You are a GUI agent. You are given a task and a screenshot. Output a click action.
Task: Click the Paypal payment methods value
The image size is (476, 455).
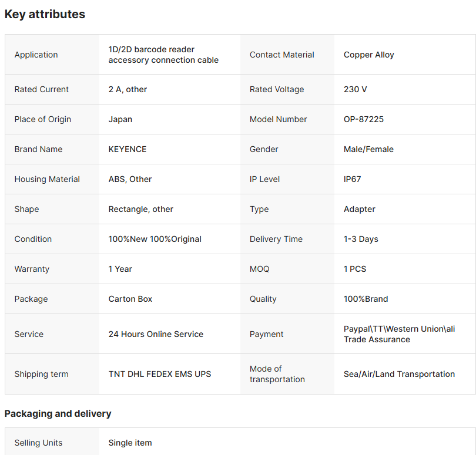(399, 334)
